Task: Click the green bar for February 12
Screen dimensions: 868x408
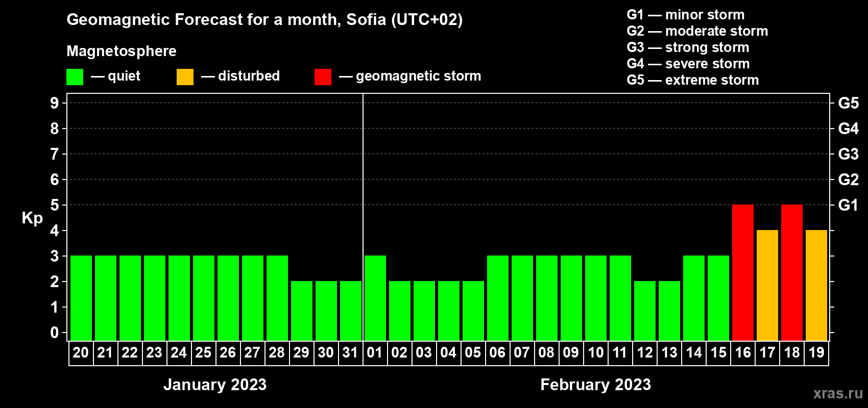Action: tap(645, 311)
